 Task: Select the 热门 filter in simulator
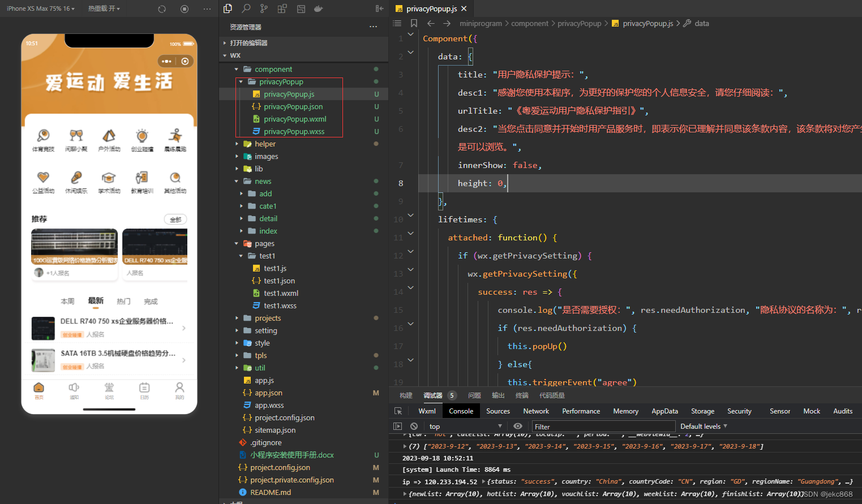pyautogui.click(x=123, y=301)
